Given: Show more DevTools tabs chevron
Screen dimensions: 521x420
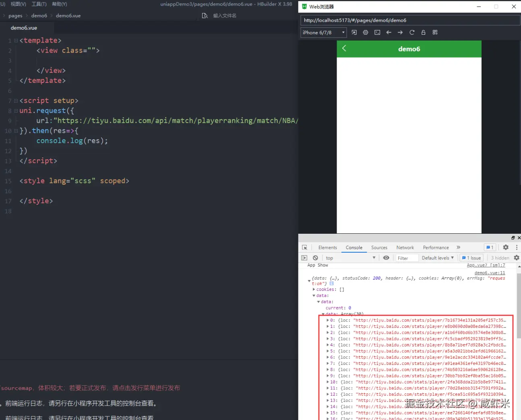Looking at the screenshot, I should click(458, 247).
